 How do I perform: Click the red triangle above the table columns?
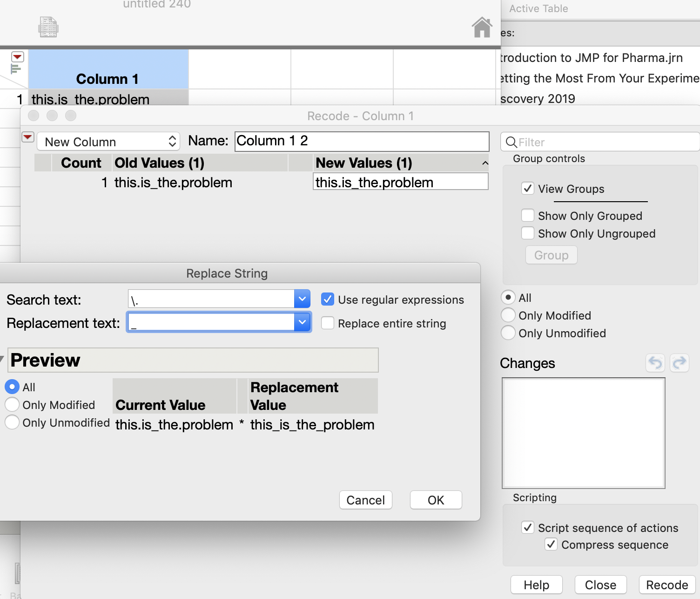click(x=17, y=57)
